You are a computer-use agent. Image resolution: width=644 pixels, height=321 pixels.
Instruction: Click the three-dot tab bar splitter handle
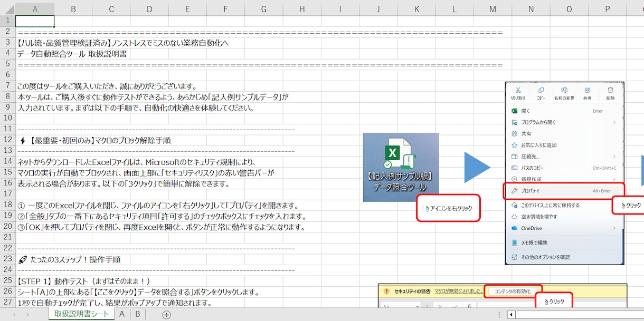[x=499, y=315]
